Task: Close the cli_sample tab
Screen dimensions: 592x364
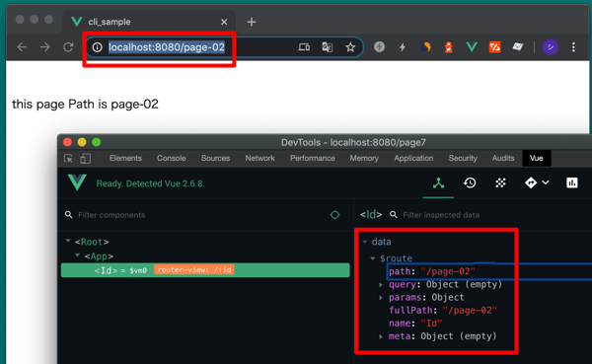Action: (x=224, y=23)
